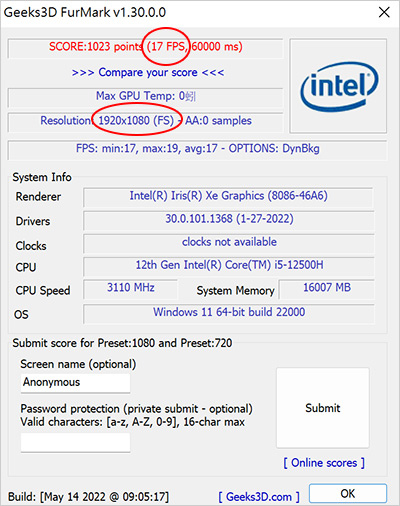The height and width of the screenshot is (506, 400).
Task: Click the Intel logo image
Action: pyautogui.click(x=338, y=86)
